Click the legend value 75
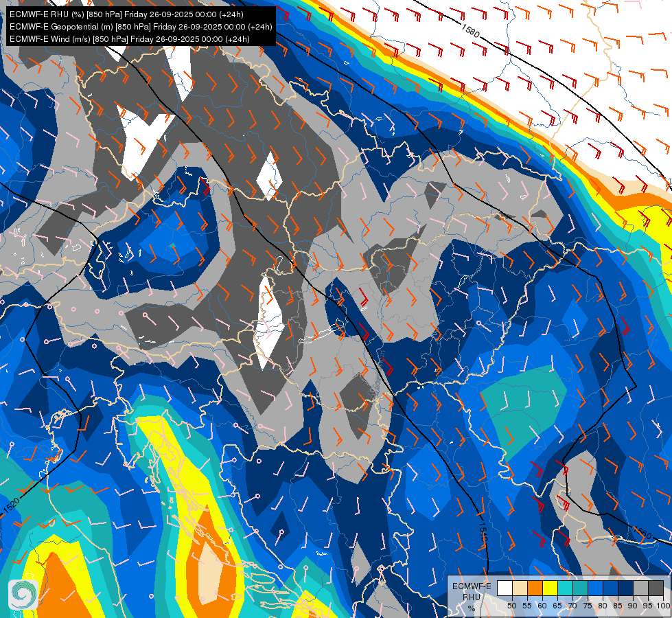The width and height of the screenshot is (672, 618). [x=588, y=606]
